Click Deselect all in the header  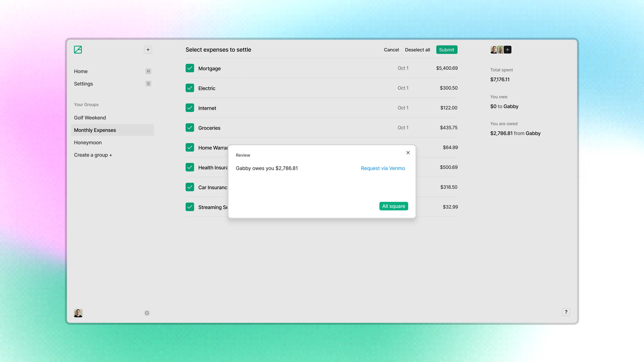(417, 50)
